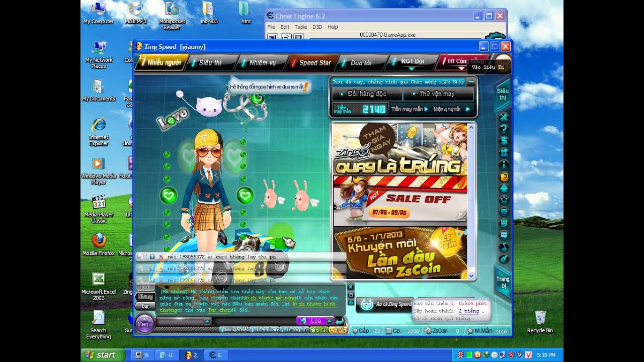Open Media Player Classic desktop icon
Image resolution: width=644 pixels, height=362 pixels.
99,209
